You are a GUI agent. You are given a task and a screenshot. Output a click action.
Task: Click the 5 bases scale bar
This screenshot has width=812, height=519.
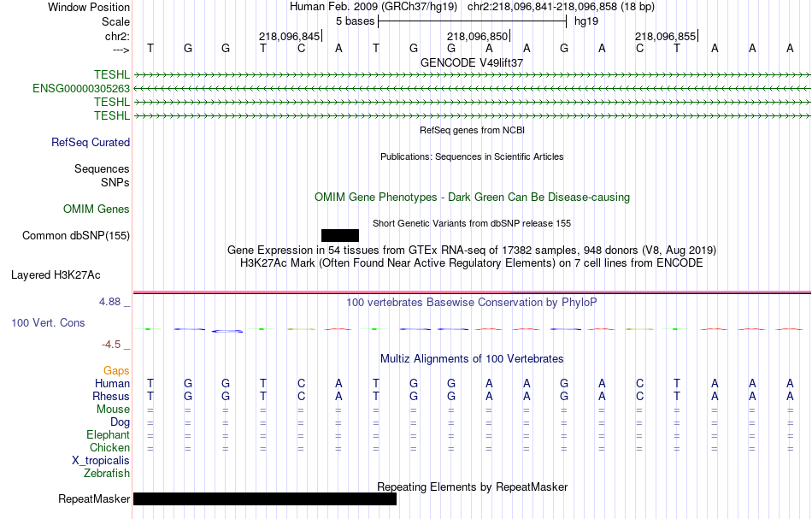[473, 21]
